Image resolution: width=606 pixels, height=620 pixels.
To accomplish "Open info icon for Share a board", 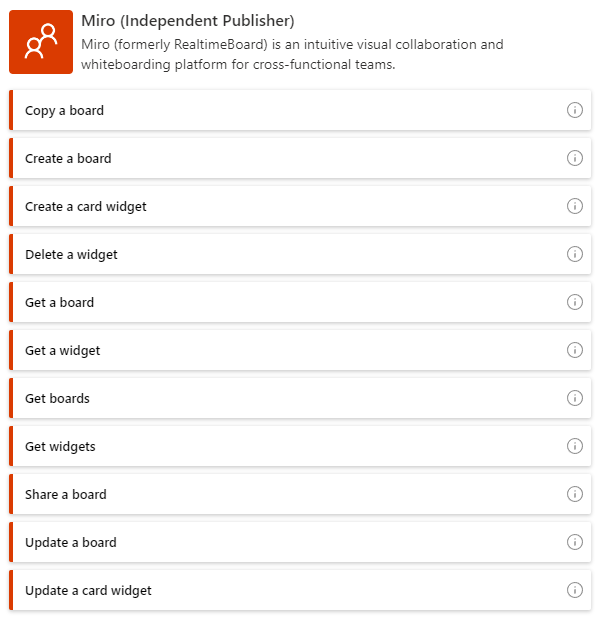I will [x=574, y=494].
